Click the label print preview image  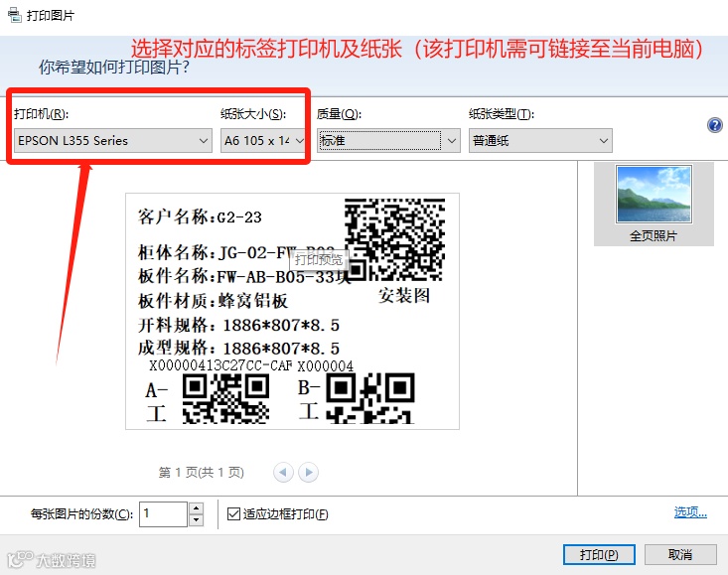coord(293,311)
